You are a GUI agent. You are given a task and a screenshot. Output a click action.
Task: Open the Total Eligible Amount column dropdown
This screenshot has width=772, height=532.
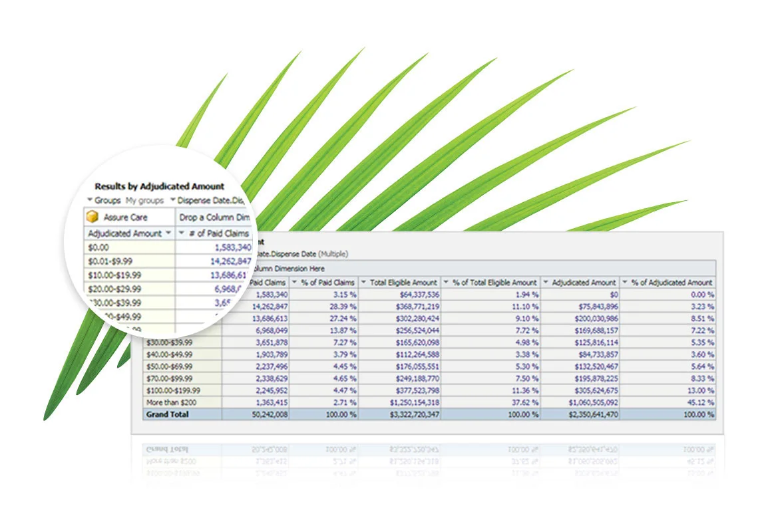(363, 282)
